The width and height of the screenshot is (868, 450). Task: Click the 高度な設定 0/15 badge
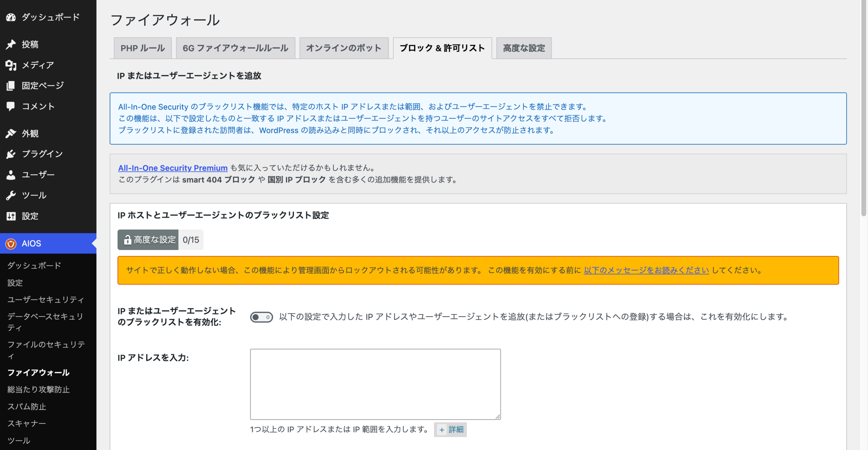coord(160,240)
